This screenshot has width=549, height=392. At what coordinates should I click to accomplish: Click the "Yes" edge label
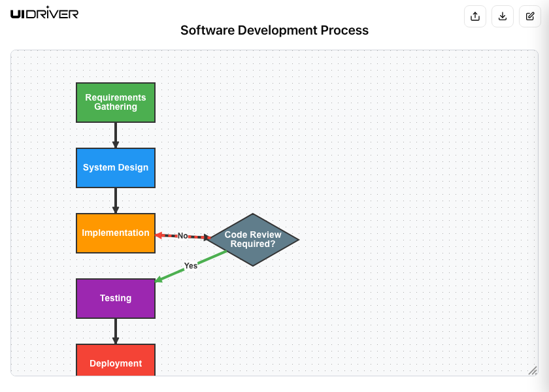[190, 266]
